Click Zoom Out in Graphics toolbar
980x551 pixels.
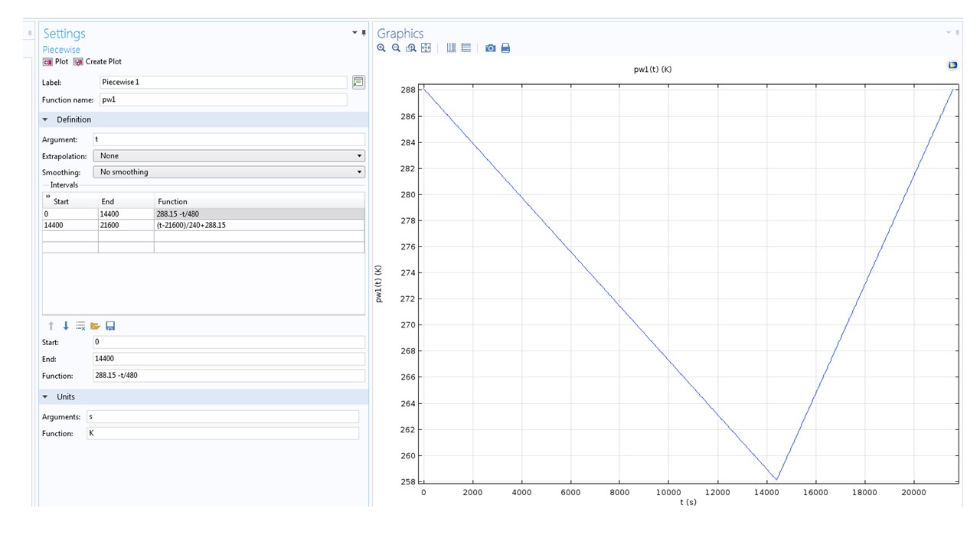pos(396,48)
